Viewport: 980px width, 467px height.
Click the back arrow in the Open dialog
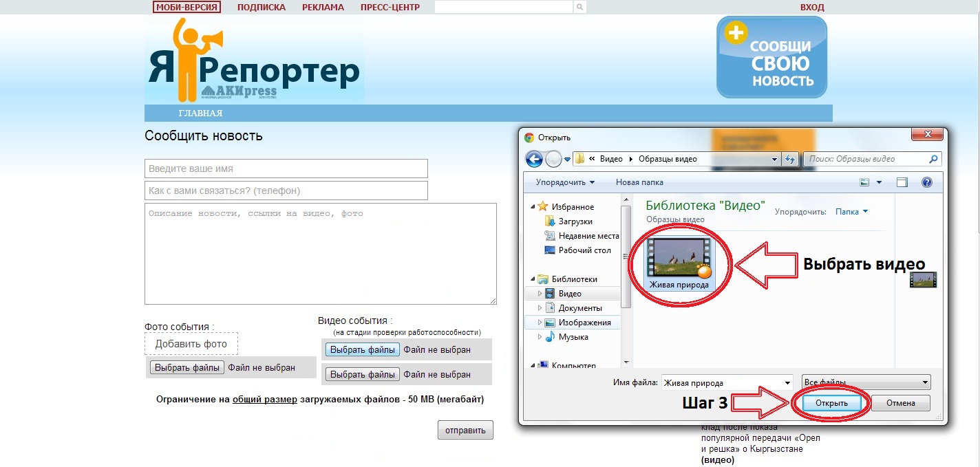tap(534, 159)
